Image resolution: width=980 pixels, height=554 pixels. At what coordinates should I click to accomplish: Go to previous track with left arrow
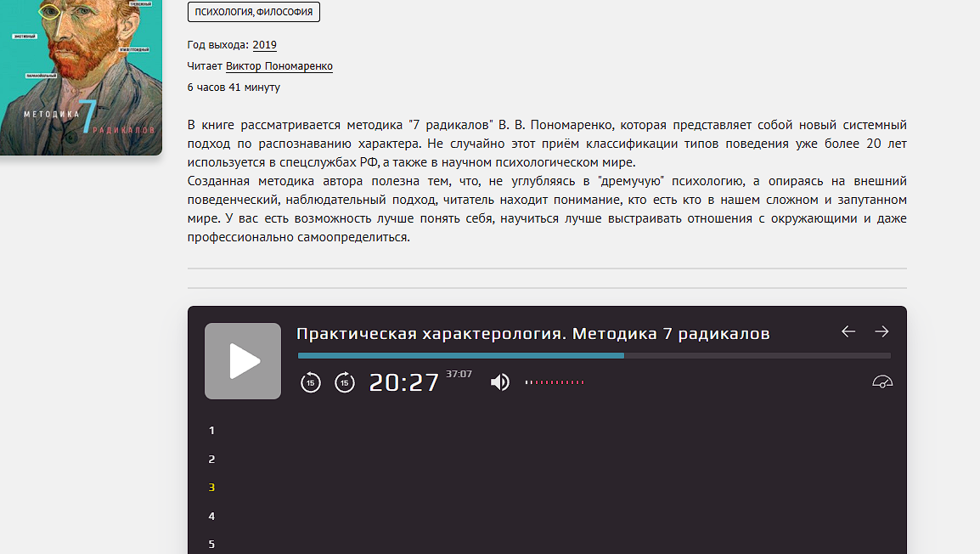[848, 331]
